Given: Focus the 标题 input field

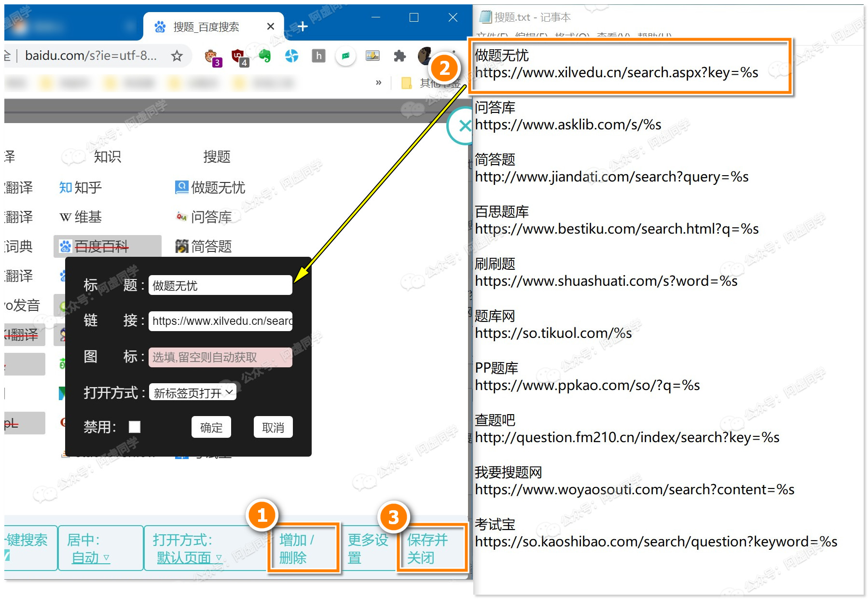Looking at the screenshot, I should (x=220, y=285).
